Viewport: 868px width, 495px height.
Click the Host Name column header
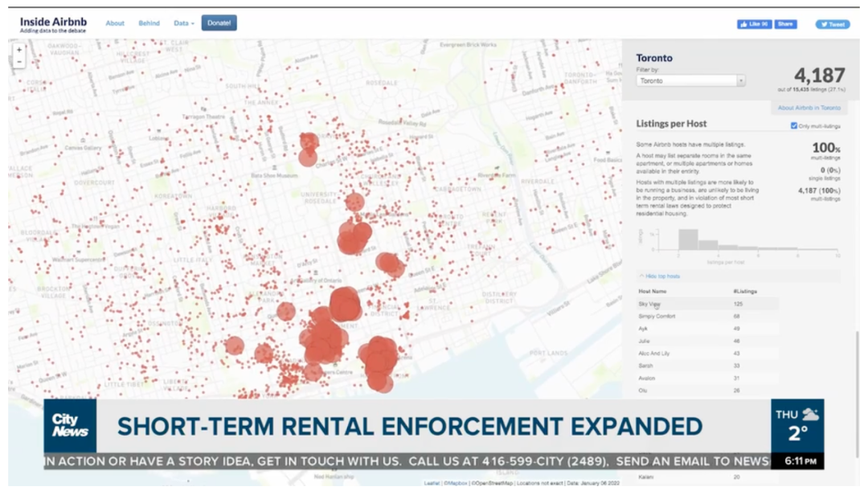652,291
